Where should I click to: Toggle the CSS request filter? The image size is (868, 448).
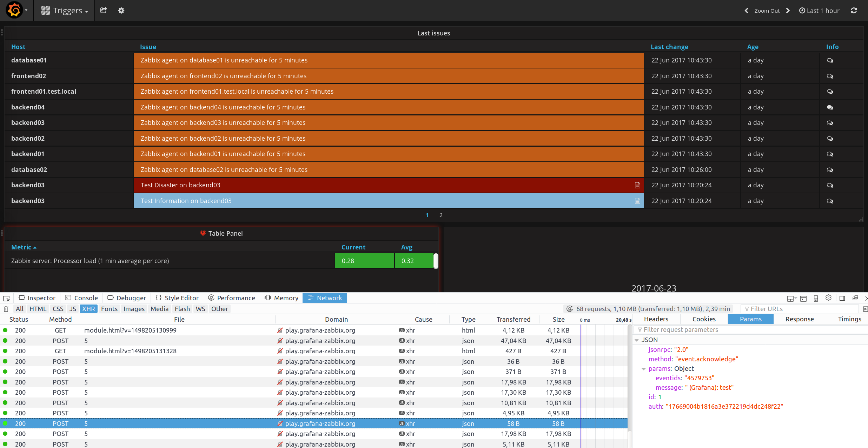(58, 309)
